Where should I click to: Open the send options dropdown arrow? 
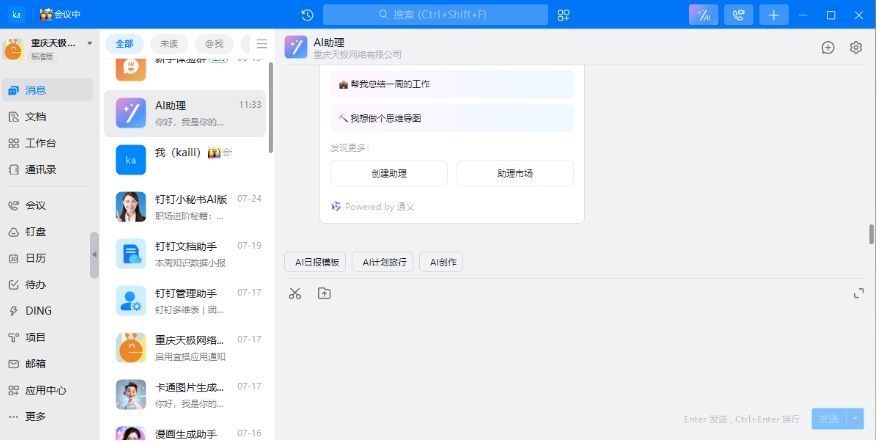coord(855,419)
